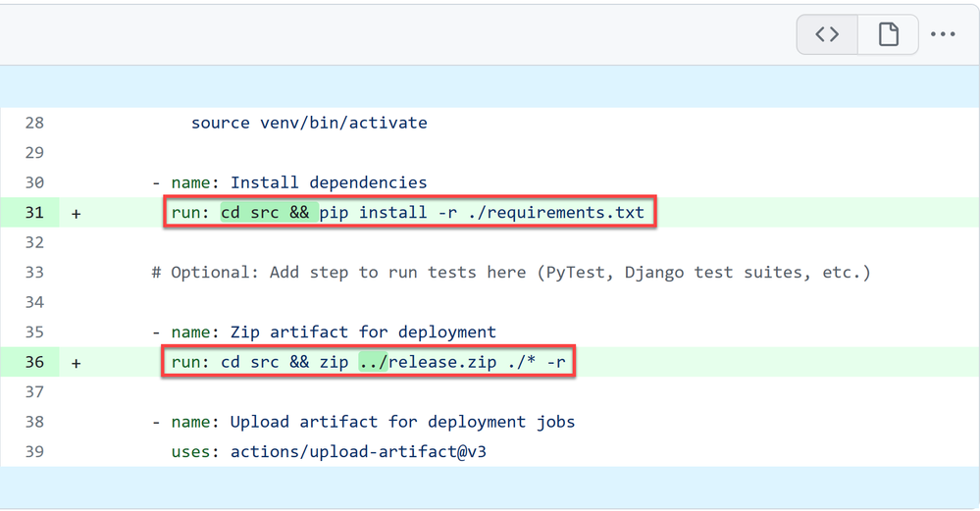
Task: Click line number 32
Action: pos(34,243)
